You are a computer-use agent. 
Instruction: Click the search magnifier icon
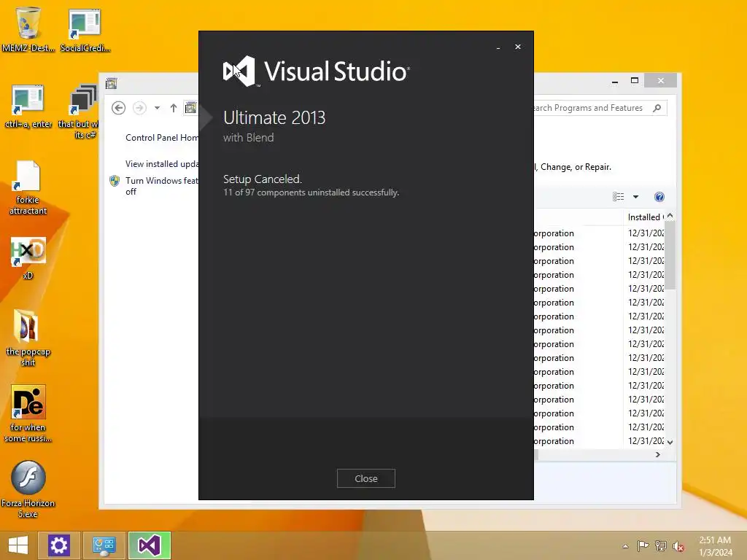657,108
